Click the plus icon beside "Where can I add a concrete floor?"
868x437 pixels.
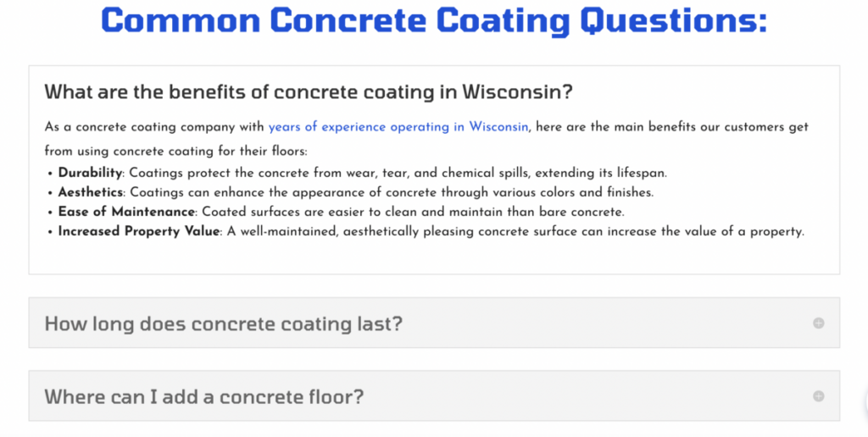[818, 396]
